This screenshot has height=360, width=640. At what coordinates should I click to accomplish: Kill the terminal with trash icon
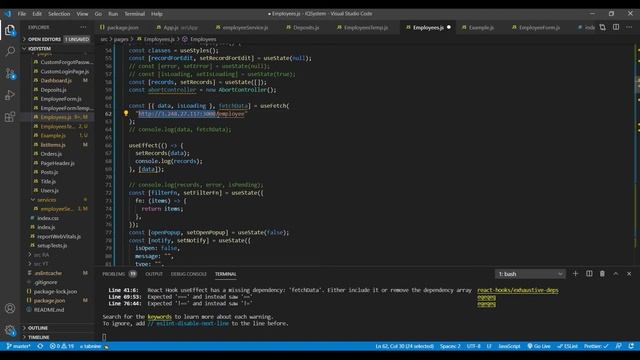602,273
